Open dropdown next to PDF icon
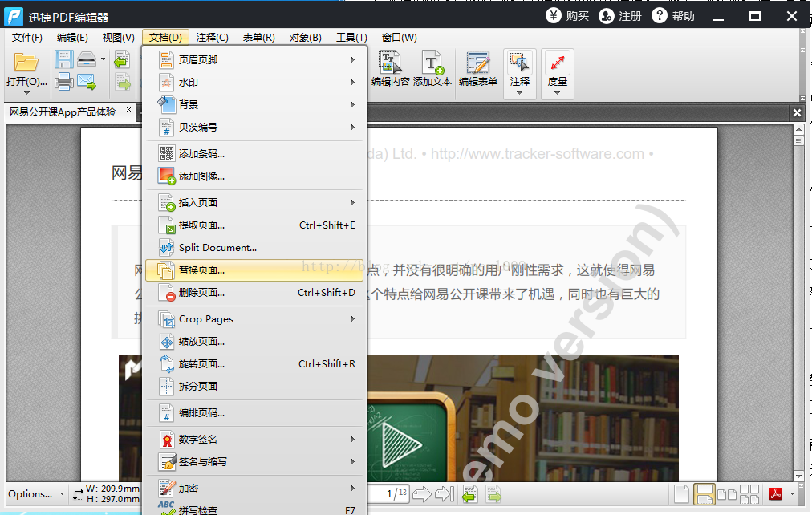Screen dimensions: 812x515 [x=792, y=494]
